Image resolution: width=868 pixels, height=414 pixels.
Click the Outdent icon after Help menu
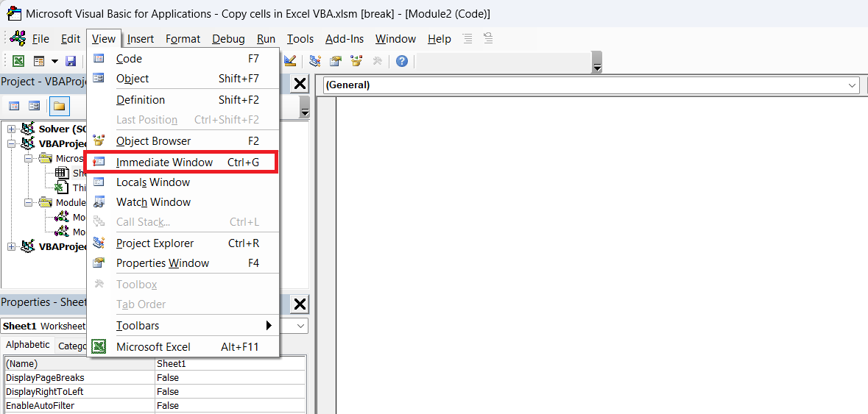487,39
